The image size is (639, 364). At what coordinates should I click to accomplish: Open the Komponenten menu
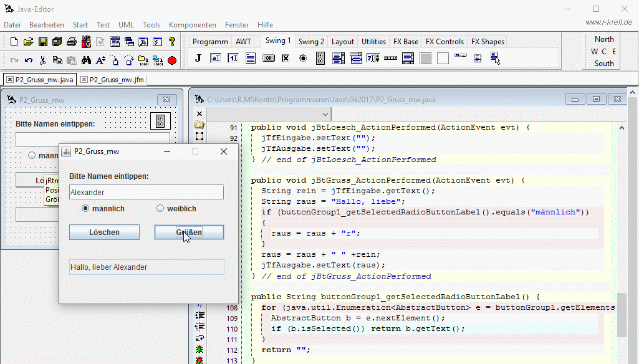[x=192, y=25]
